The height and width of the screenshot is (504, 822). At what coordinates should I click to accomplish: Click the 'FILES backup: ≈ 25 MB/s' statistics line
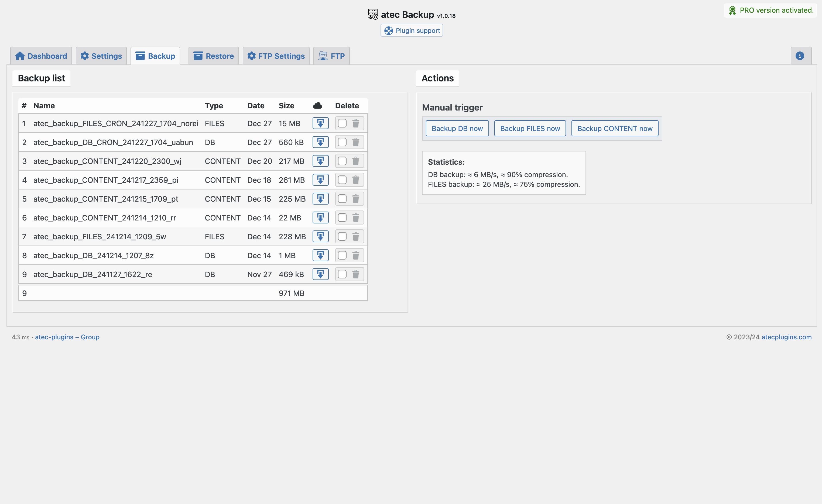504,184
